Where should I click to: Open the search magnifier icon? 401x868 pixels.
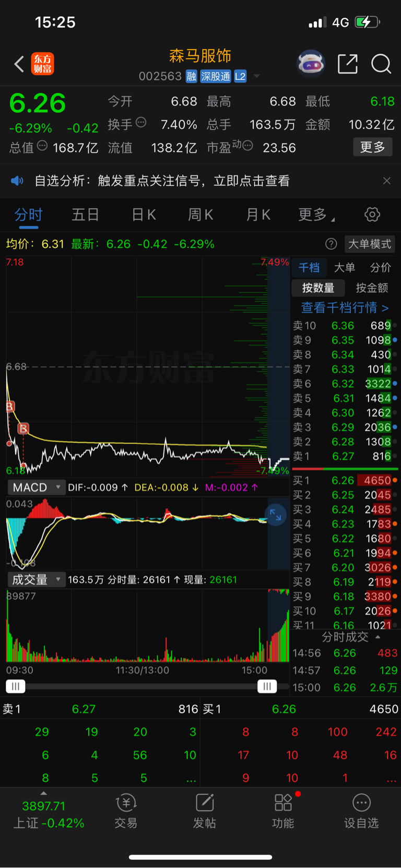381,64
